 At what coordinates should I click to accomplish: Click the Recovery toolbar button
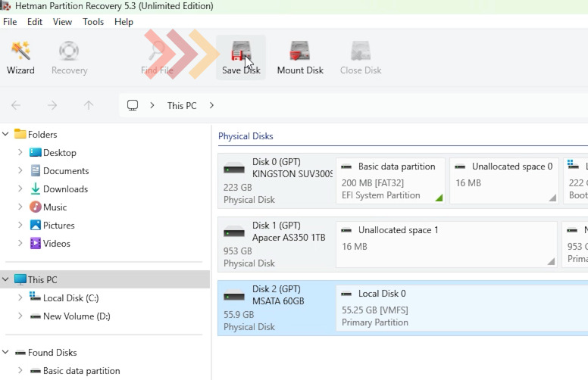pyautogui.click(x=69, y=58)
